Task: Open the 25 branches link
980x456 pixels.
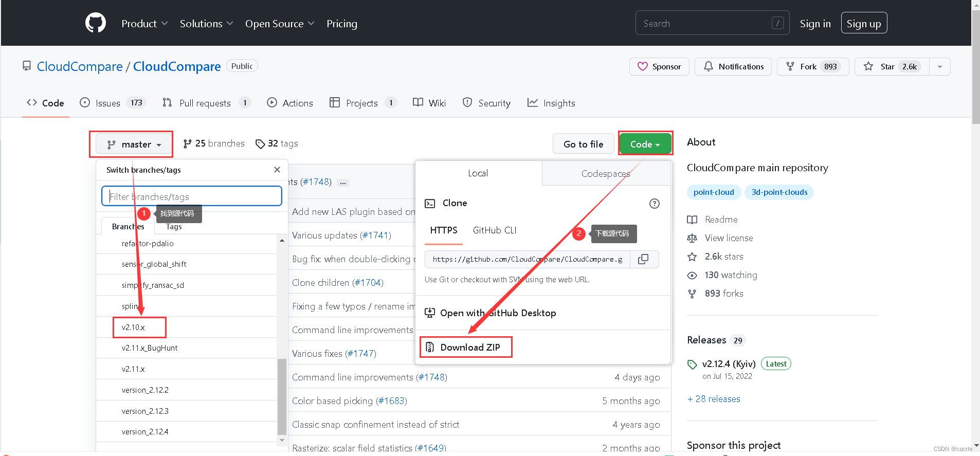Action: pyautogui.click(x=214, y=143)
